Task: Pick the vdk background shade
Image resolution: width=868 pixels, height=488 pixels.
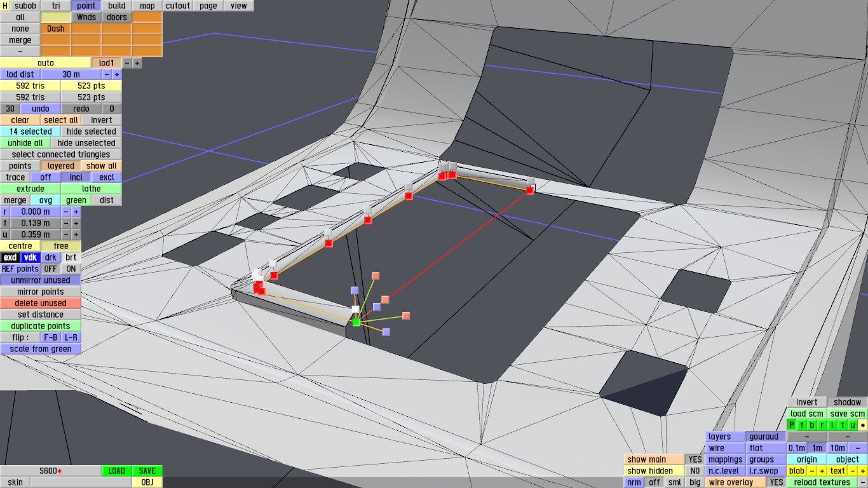Action: click(x=31, y=257)
